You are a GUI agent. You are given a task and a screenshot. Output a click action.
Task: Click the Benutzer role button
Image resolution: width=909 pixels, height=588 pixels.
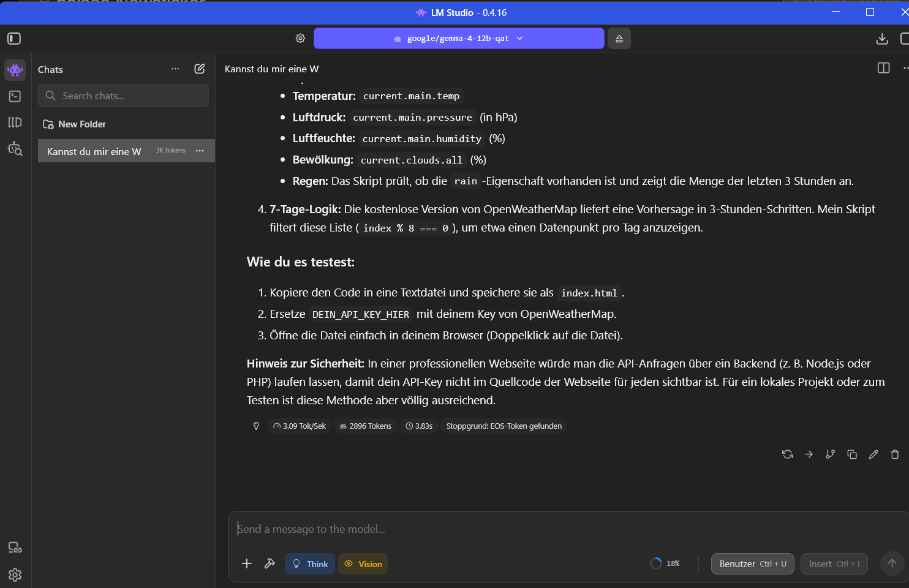click(x=753, y=564)
